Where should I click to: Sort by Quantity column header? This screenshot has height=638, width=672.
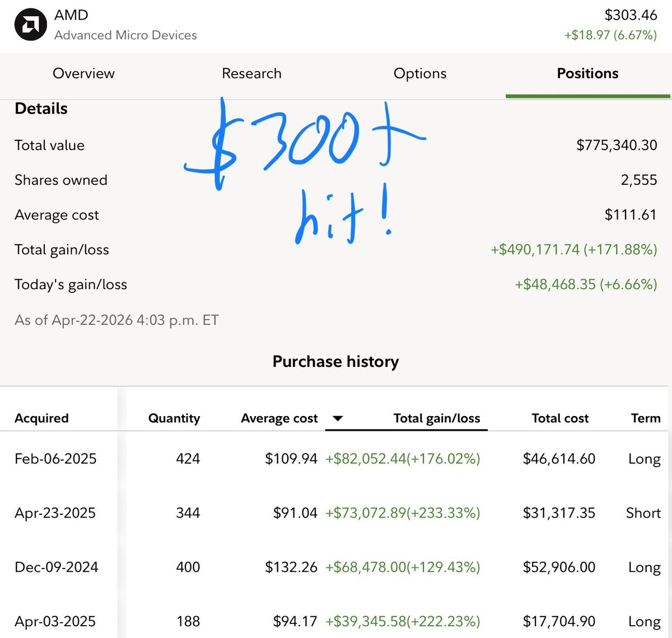pyautogui.click(x=174, y=418)
